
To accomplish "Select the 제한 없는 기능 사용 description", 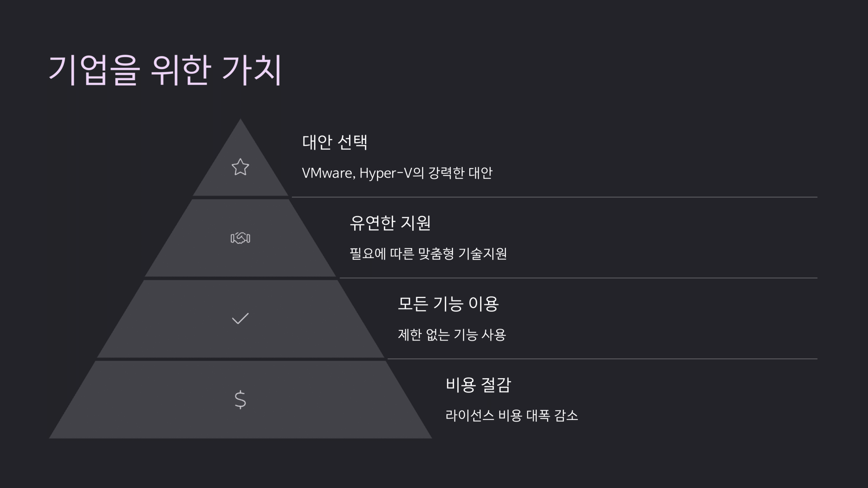I will coord(452,334).
